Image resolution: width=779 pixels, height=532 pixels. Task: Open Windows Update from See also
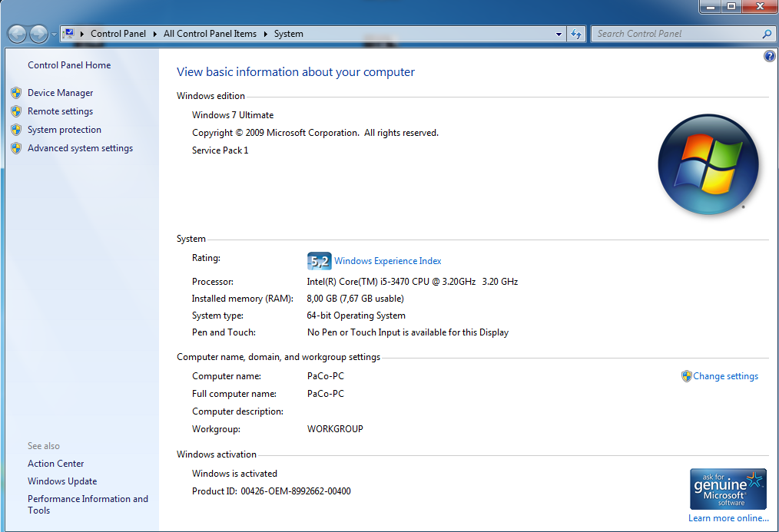click(x=62, y=481)
